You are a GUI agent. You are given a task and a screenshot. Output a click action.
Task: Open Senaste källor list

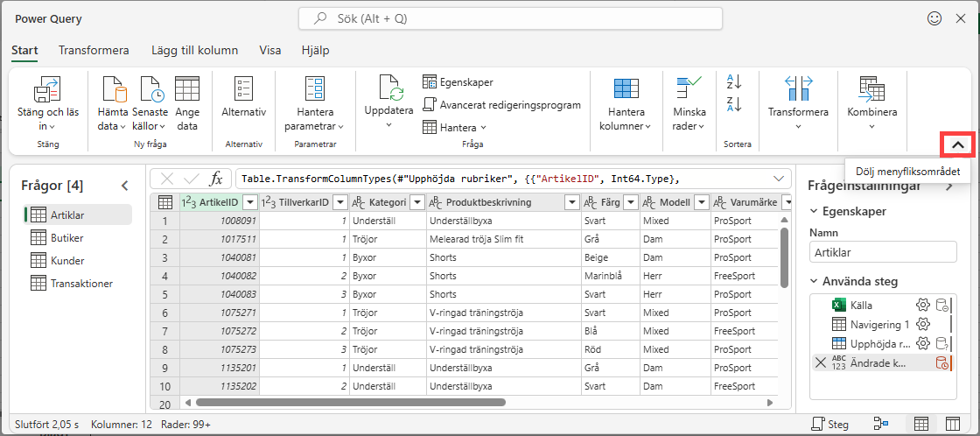click(150, 103)
